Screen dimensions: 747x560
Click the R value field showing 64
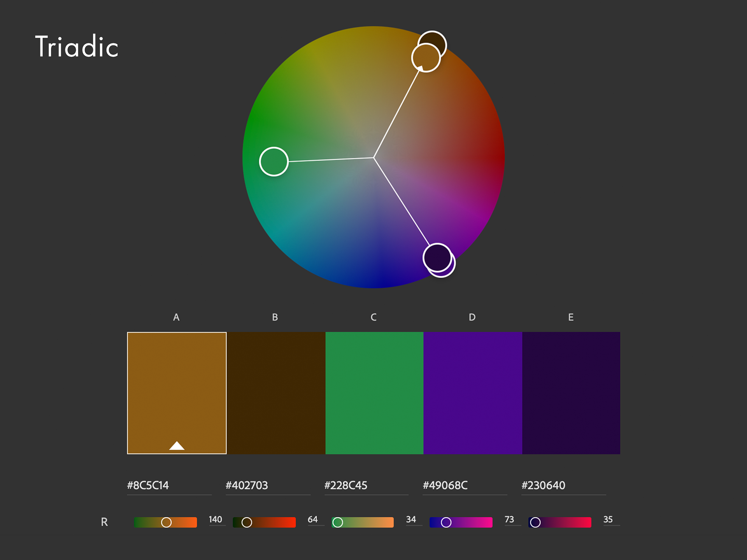coord(316,520)
